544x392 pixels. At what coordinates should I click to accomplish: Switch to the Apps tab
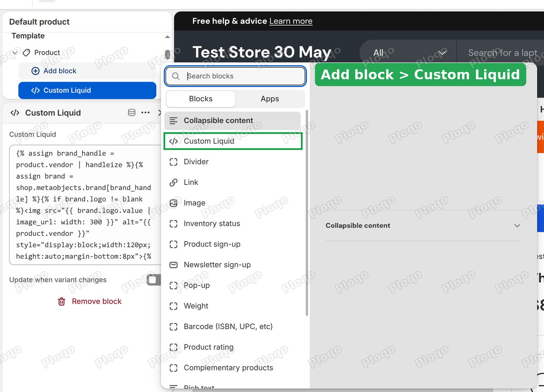tap(270, 99)
